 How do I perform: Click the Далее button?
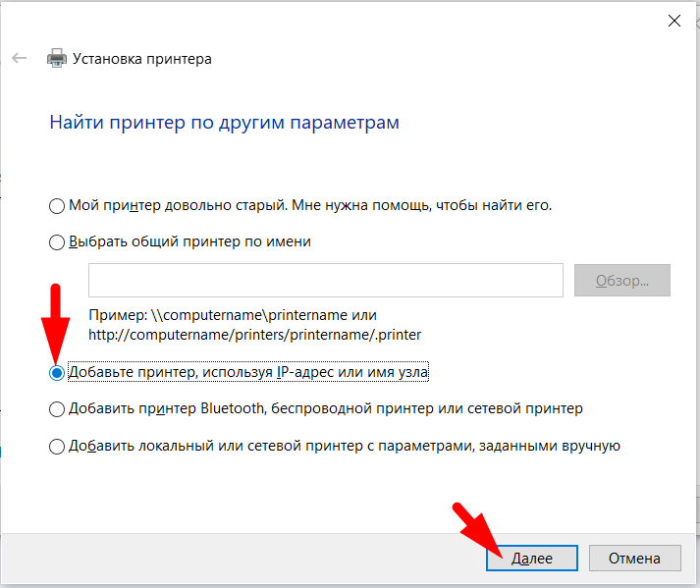coord(532,558)
